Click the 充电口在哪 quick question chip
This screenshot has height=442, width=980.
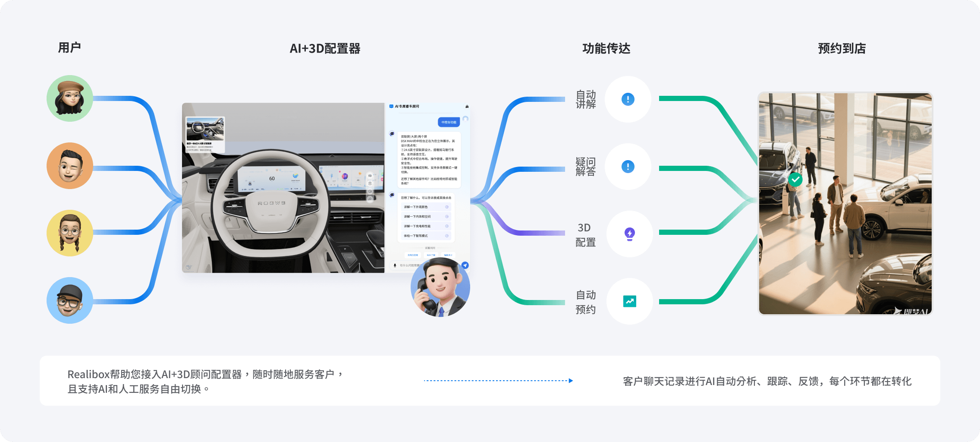(413, 255)
